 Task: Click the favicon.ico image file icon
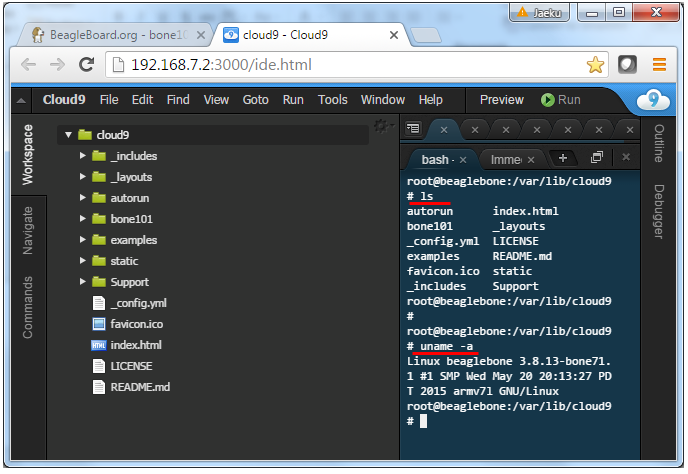[99, 324]
